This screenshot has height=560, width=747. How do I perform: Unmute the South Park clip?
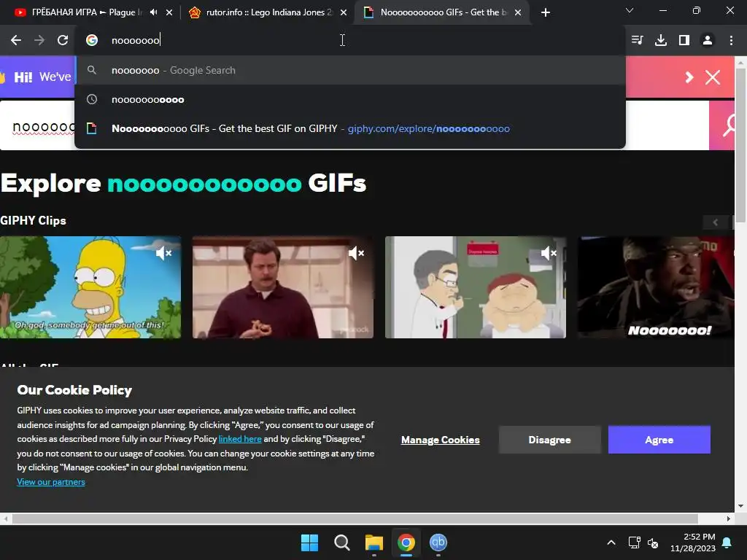click(549, 253)
